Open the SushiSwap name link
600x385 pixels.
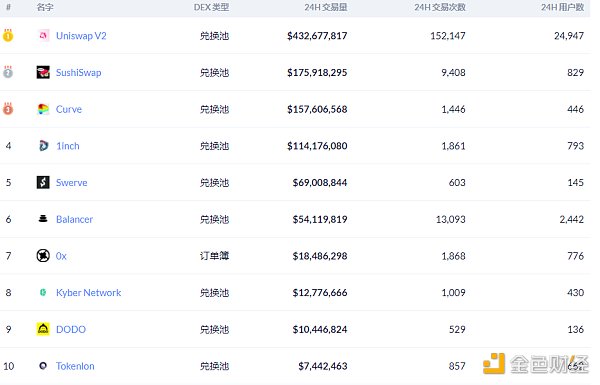78,72
